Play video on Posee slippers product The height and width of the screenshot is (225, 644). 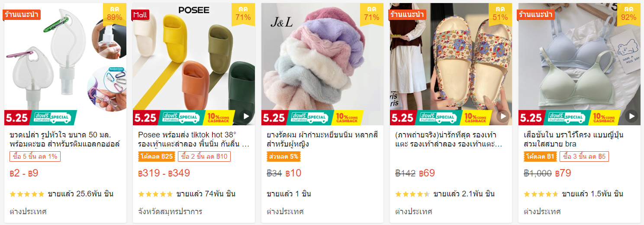click(245, 116)
